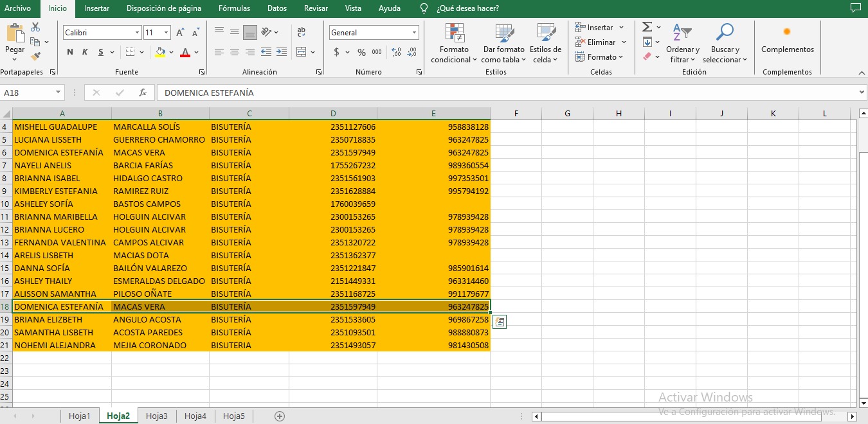Switch to the Hoja3 sheet tab

[x=156, y=416]
